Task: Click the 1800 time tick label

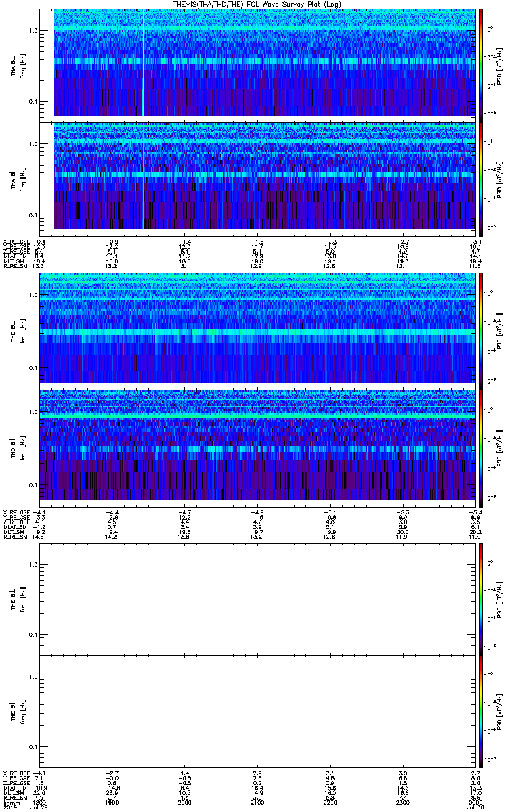Action: pyautogui.click(x=39, y=802)
